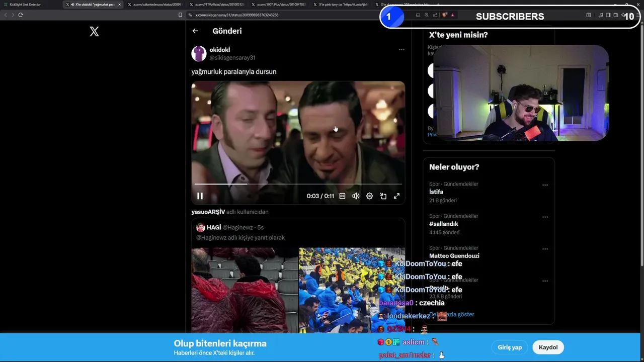The image size is (644, 362).
Task: Click the Kaydol button
Action: (x=548, y=347)
